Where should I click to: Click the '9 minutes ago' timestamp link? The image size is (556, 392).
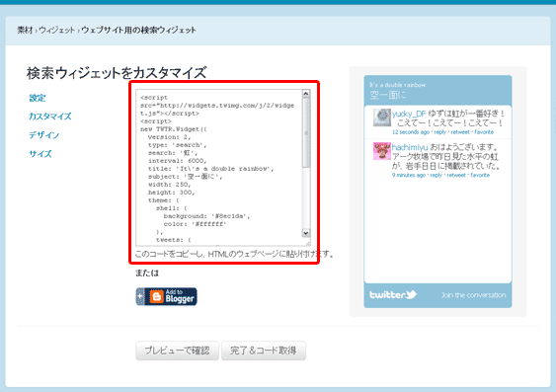(x=409, y=175)
